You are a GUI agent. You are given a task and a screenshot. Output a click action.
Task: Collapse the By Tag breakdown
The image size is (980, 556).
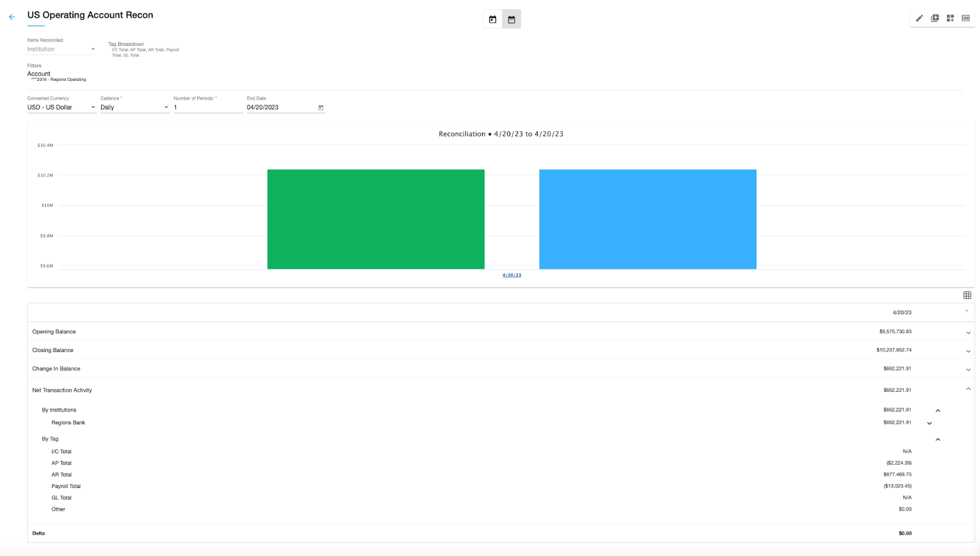[938, 440]
